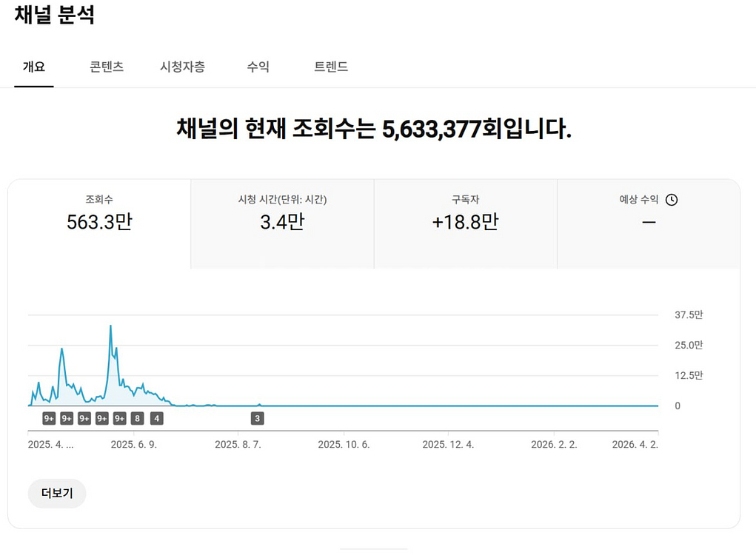756x555 pixels.
Task: Open the video marker labeled 4
Action: (x=156, y=419)
